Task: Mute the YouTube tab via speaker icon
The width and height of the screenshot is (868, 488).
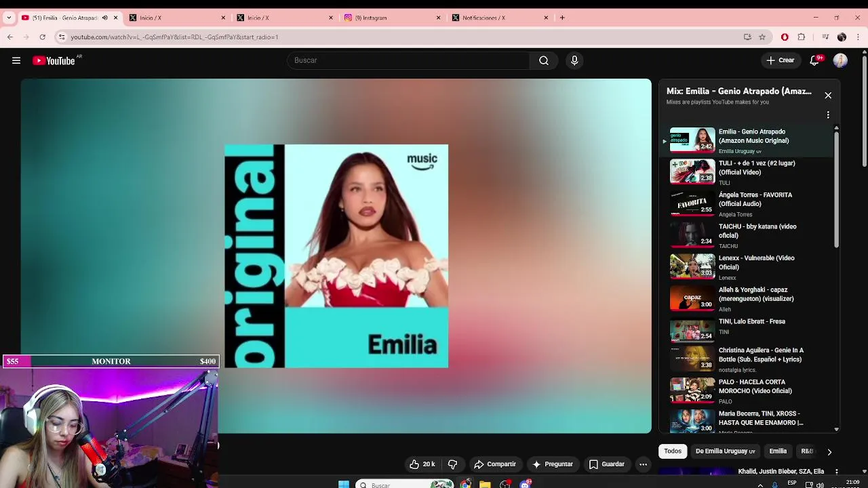Action: point(104,18)
